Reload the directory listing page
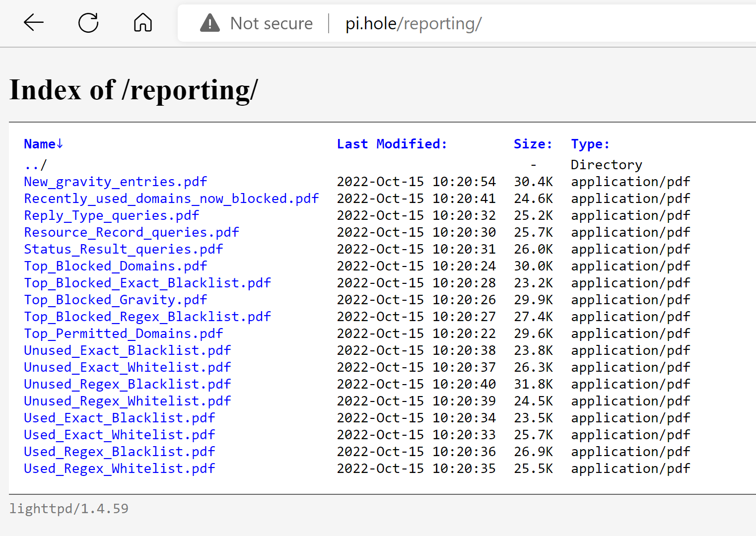The width and height of the screenshot is (756, 536). [88, 22]
